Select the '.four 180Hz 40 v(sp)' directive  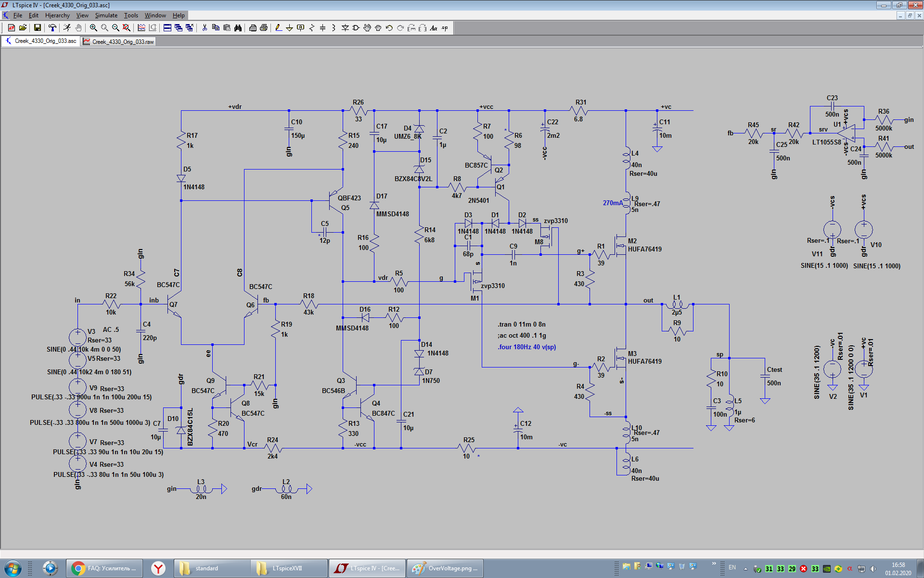527,347
